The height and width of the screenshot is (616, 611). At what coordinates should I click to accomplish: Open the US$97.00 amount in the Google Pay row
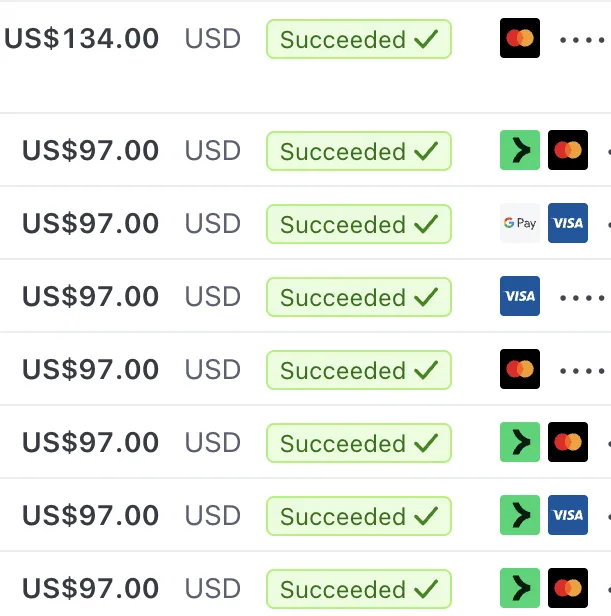point(90,224)
